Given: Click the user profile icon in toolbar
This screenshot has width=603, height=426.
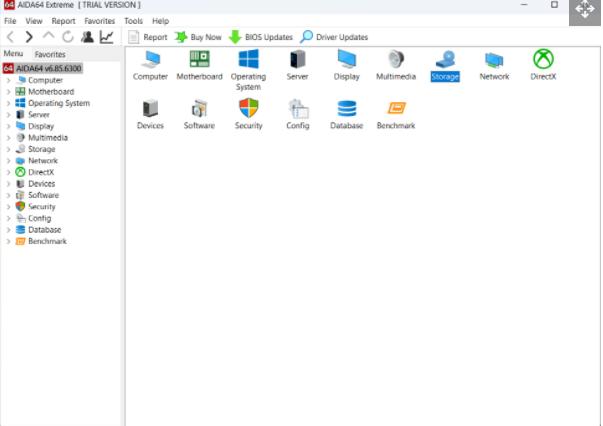Looking at the screenshot, I should [87, 37].
